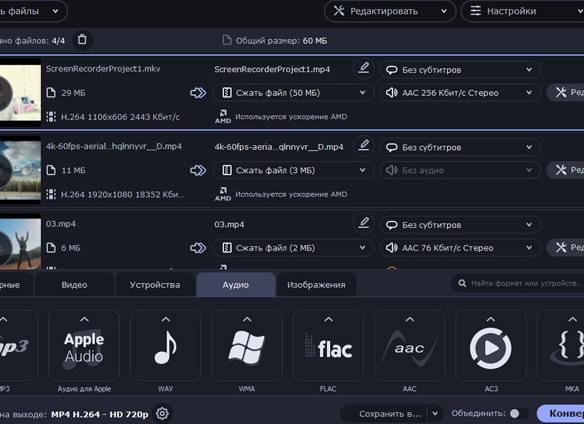Click the trash bin icon beside file count

pos(82,39)
